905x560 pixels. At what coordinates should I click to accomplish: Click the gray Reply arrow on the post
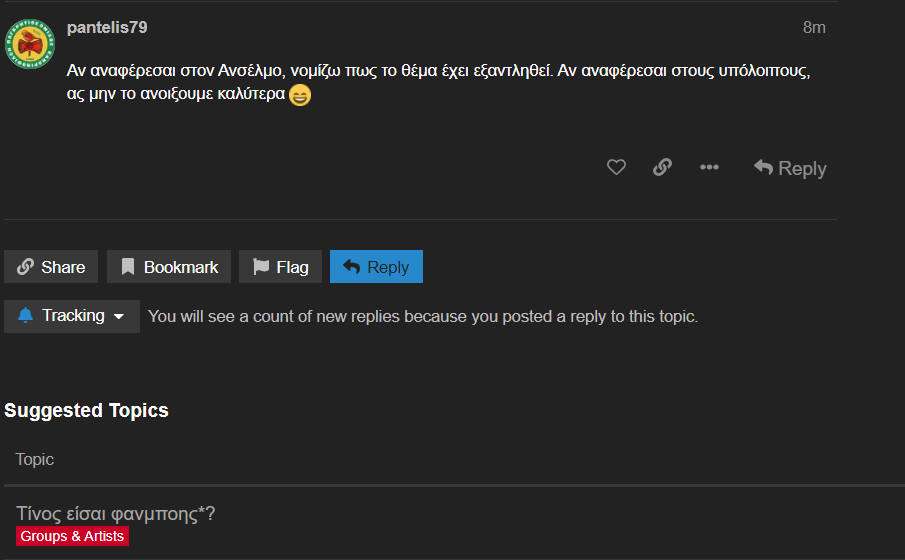click(x=789, y=168)
